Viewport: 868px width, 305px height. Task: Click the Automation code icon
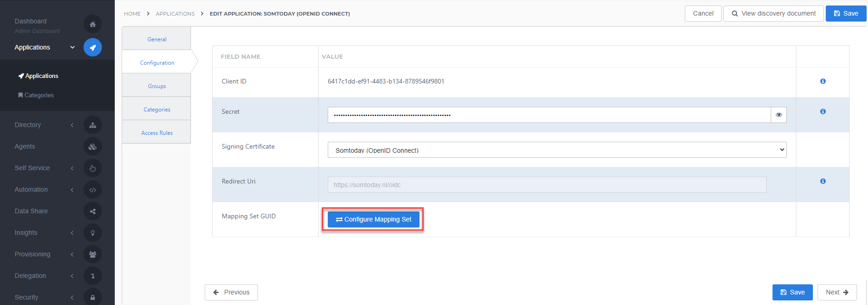point(93,190)
